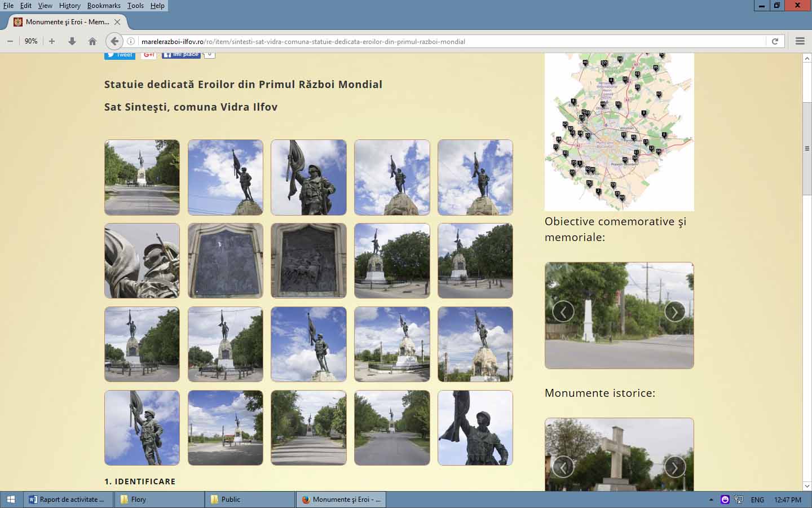Open the dark blank plaque thumbnail

click(x=226, y=261)
